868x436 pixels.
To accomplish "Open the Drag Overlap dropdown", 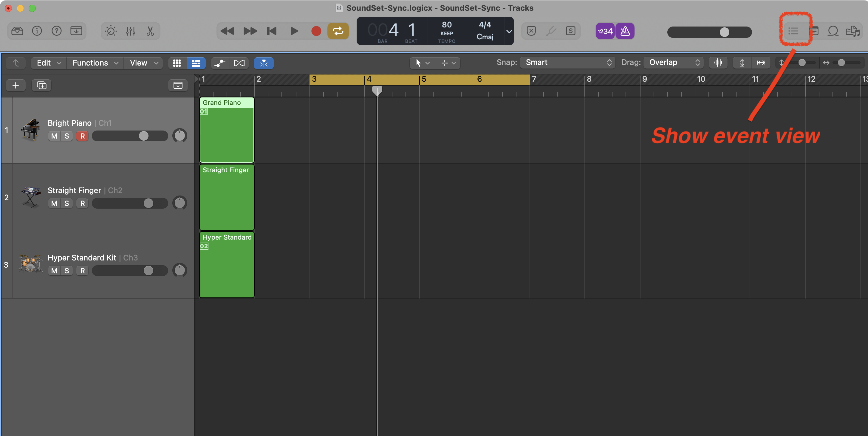I will tap(674, 63).
